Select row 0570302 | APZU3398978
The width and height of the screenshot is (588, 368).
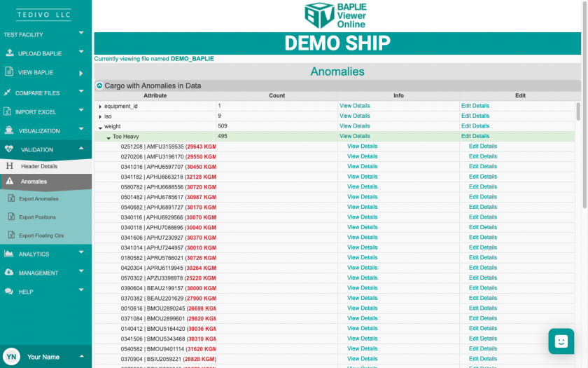tap(334, 278)
